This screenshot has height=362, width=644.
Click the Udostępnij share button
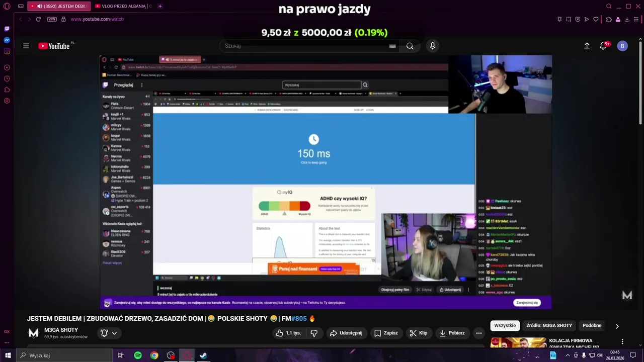click(346, 333)
